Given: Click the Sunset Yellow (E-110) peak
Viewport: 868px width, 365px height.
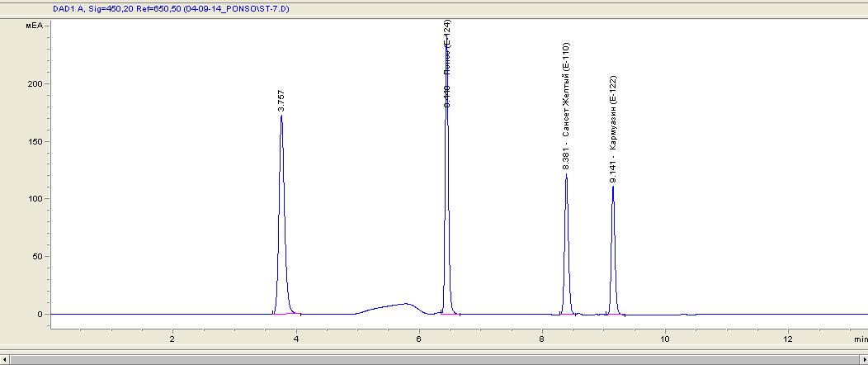Looking at the screenshot, I should (x=566, y=176).
